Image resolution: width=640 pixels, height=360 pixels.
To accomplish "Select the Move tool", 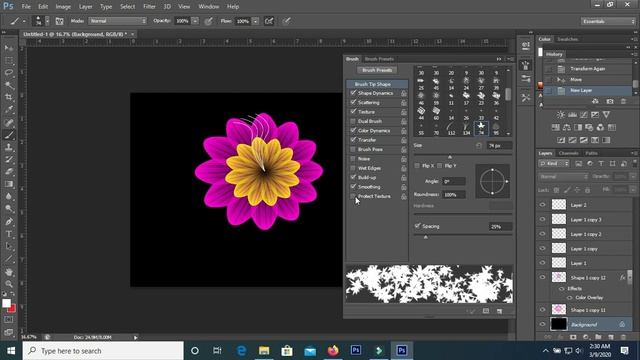I will (x=9, y=48).
